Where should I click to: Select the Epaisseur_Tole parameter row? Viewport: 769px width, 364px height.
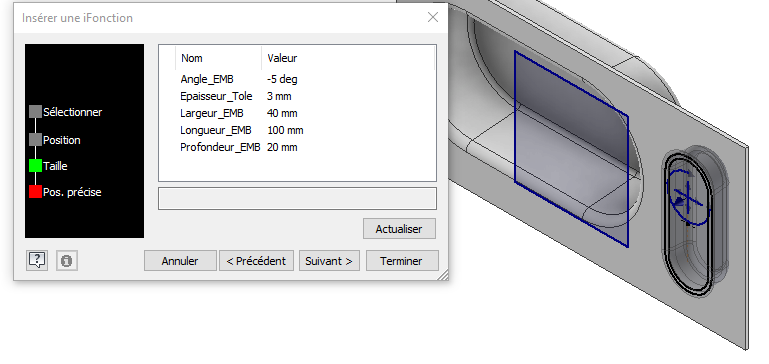click(216, 96)
